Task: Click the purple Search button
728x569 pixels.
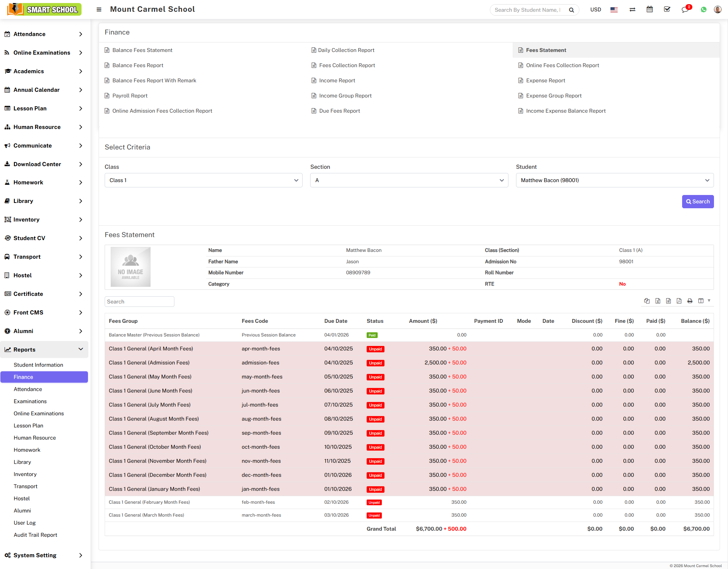Action: click(697, 201)
